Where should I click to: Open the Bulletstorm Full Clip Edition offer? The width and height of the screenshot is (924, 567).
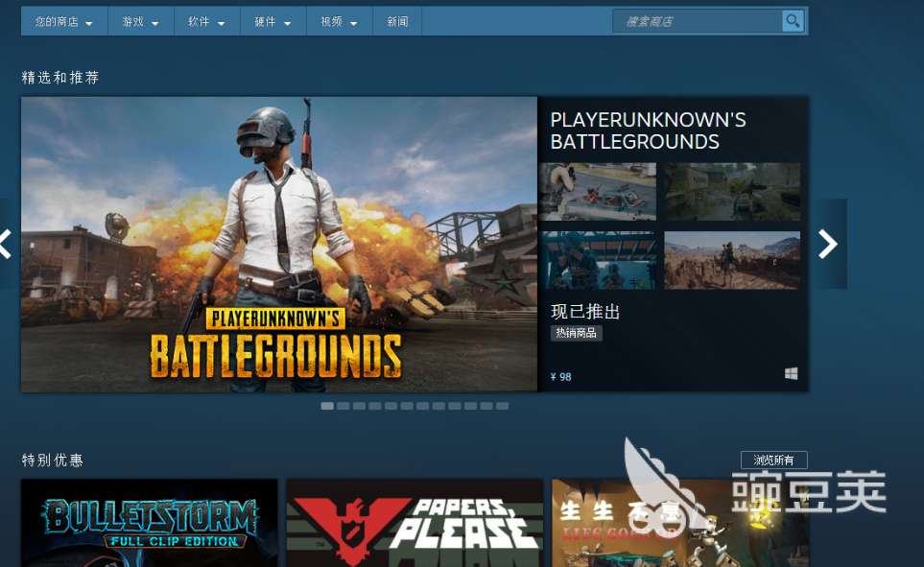pyautogui.click(x=149, y=523)
